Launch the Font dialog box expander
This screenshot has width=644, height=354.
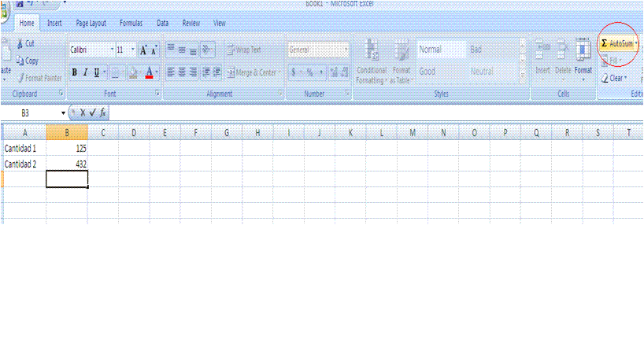pos(157,94)
